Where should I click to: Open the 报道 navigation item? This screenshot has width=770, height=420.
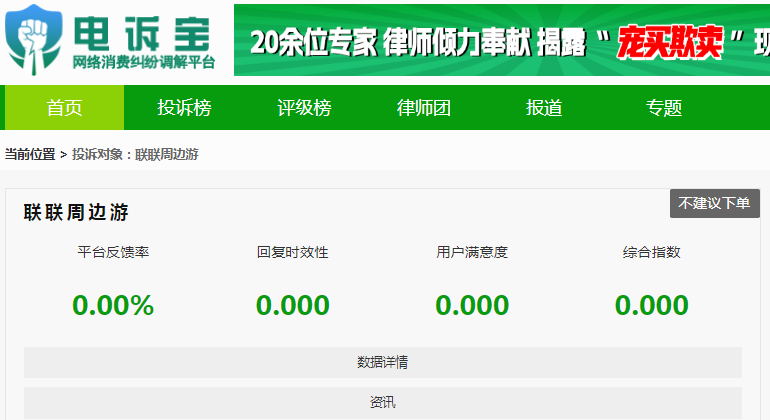pos(544,108)
